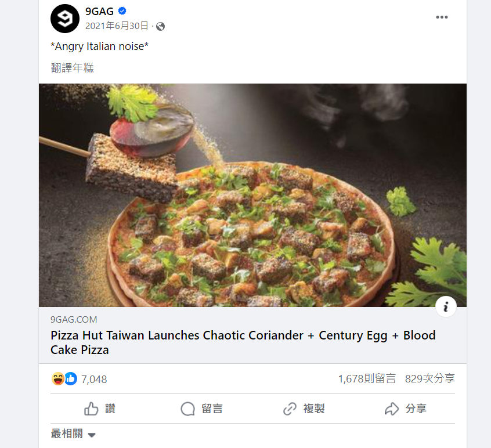
Task: View the 829次分享 shares list
Action: 429,379
